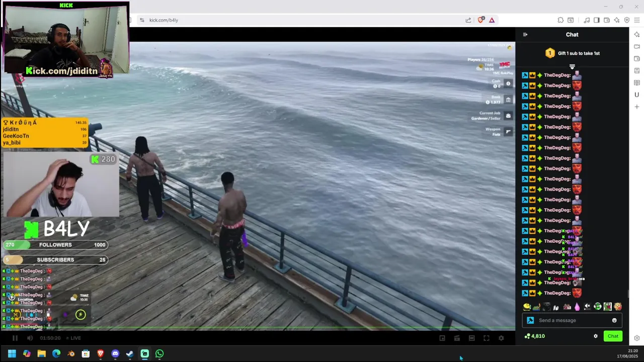Open WhatsApp from taskbar
This screenshot has height=362, width=644.
point(159,354)
